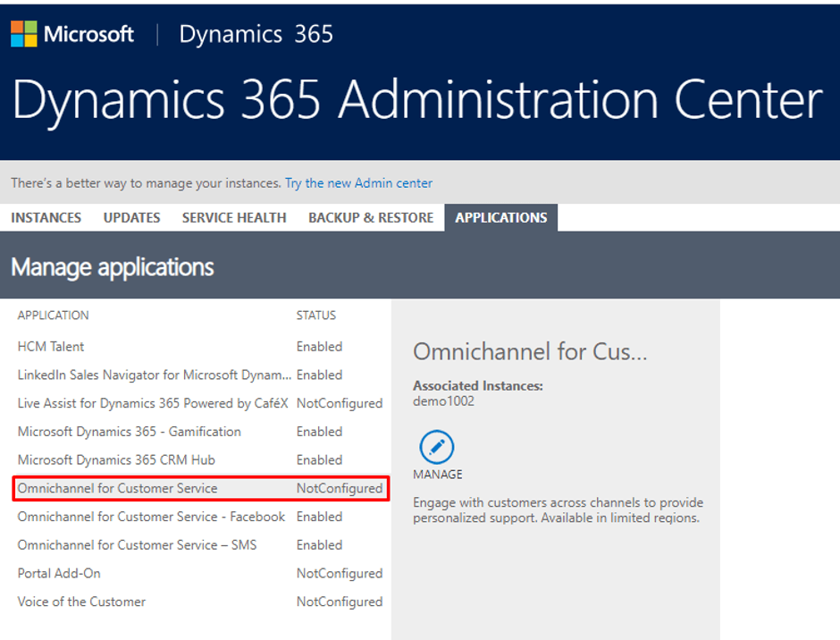Switch to the Updates tab

131,217
